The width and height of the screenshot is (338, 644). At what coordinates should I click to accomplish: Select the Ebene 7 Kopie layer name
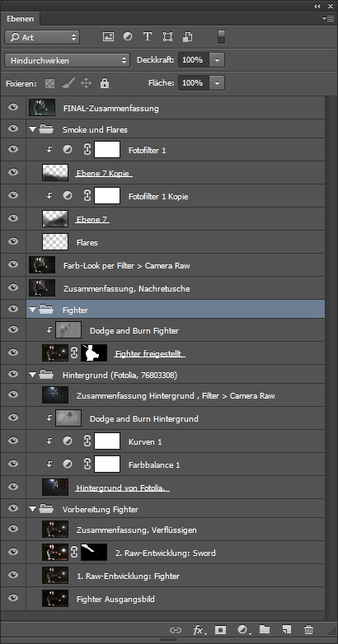104,173
